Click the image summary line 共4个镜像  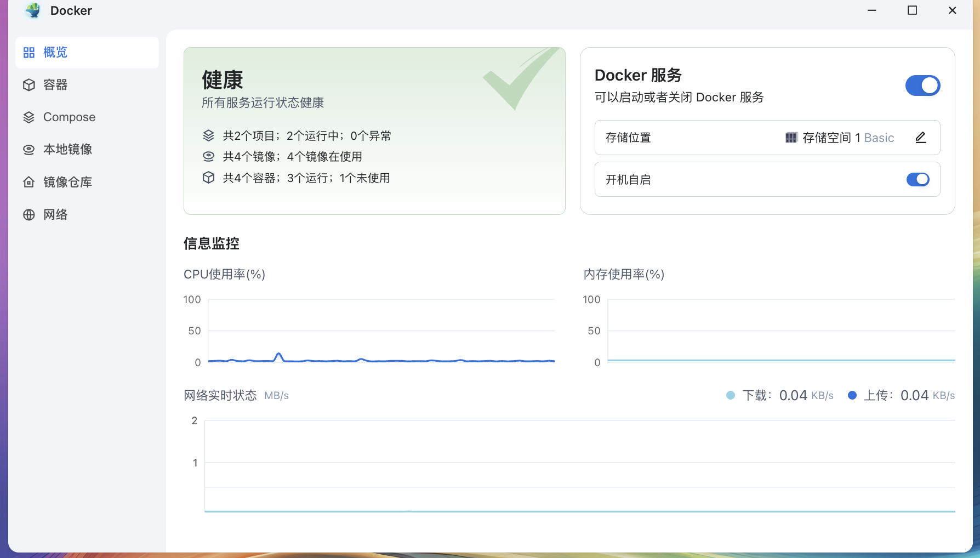click(x=292, y=157)
